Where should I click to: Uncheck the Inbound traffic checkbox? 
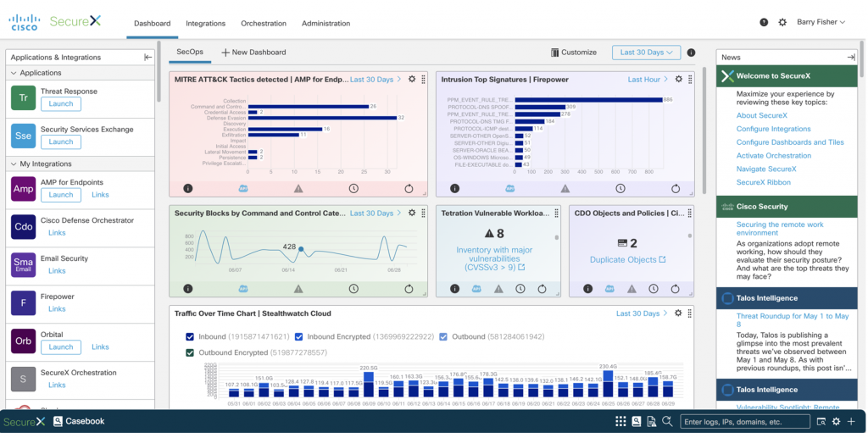pos(190,337)
